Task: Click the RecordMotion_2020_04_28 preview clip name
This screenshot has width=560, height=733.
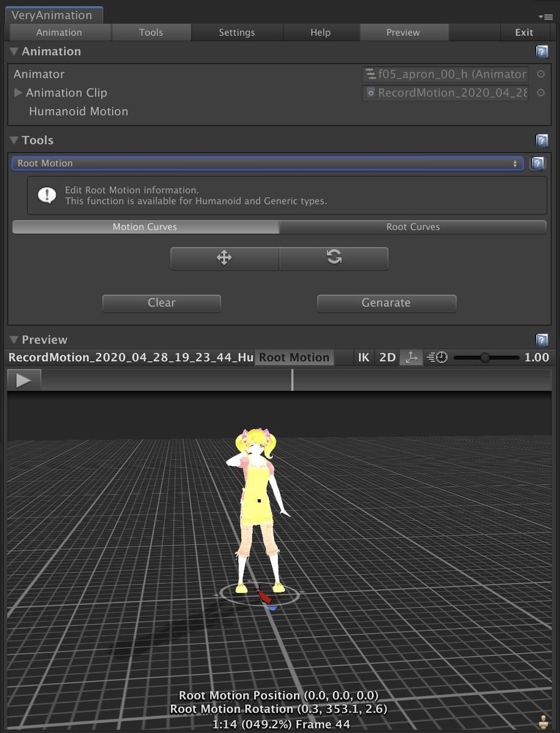Action: pos(131,357)
